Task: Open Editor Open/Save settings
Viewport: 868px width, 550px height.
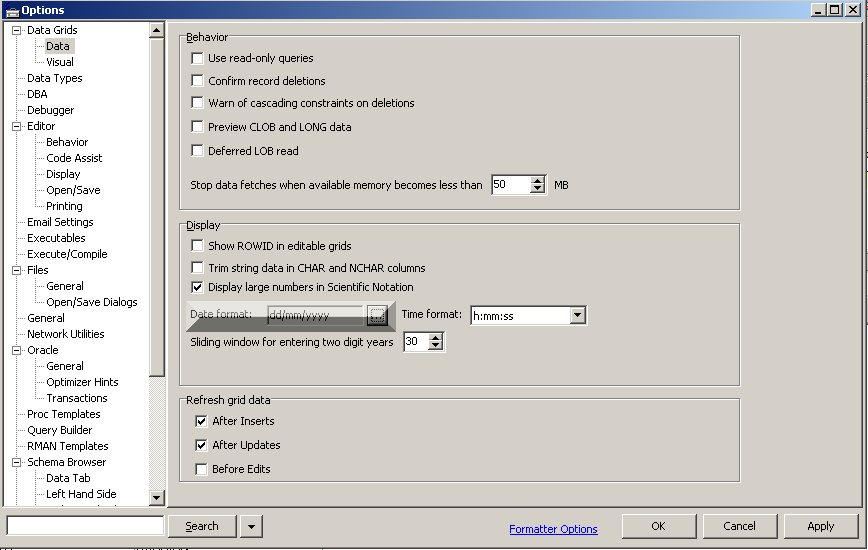Action: tap(73, 190)
